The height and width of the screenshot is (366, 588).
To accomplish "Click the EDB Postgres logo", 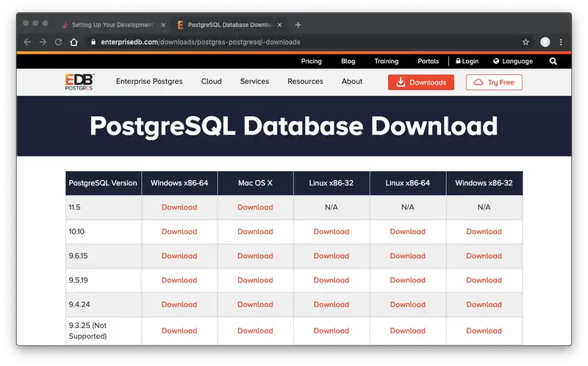I will pos(81,82).
